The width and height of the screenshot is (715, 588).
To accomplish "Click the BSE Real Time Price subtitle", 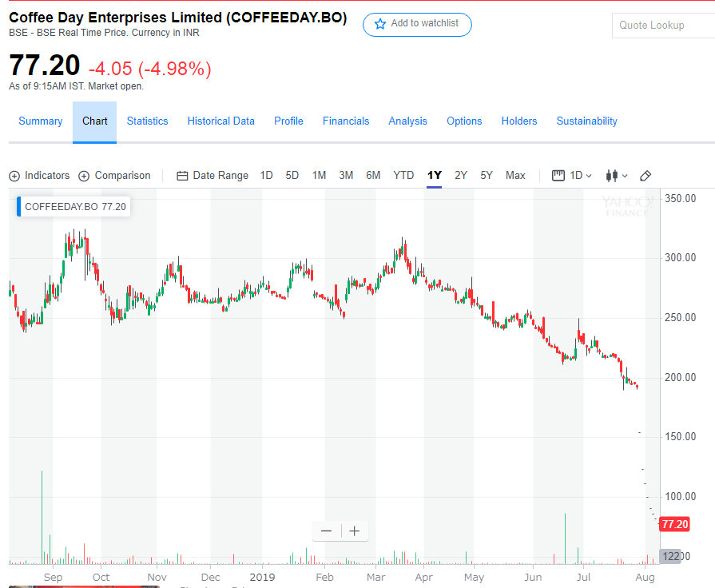I will click(104, 33).
